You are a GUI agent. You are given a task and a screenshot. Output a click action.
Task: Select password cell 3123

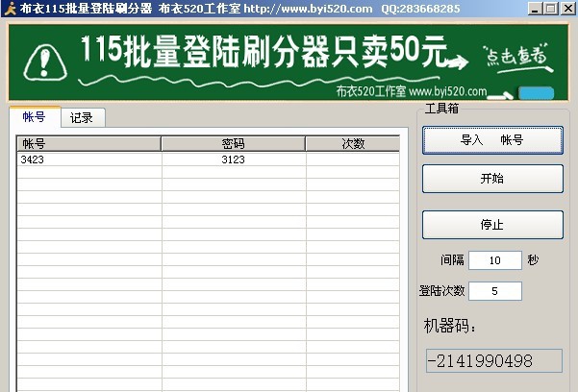pos(233,159)
